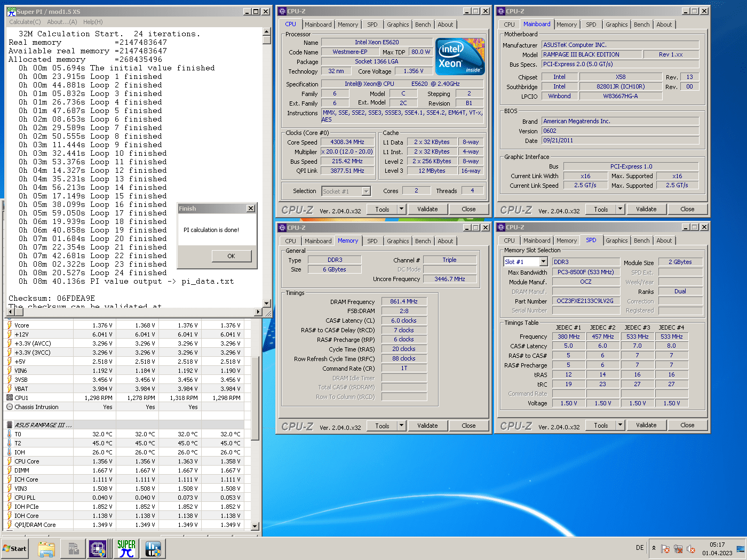
Task: Click the Show desktop icon beside clock
Action: (740, 549)
